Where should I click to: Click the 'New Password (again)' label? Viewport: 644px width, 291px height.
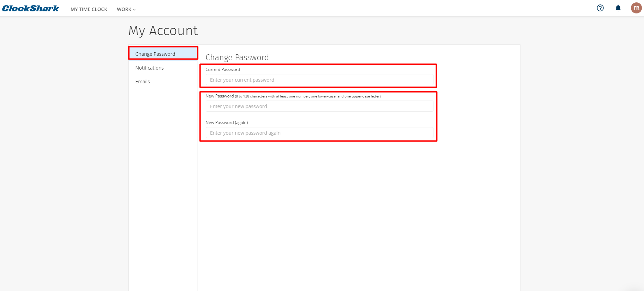[x=227, y=123]
